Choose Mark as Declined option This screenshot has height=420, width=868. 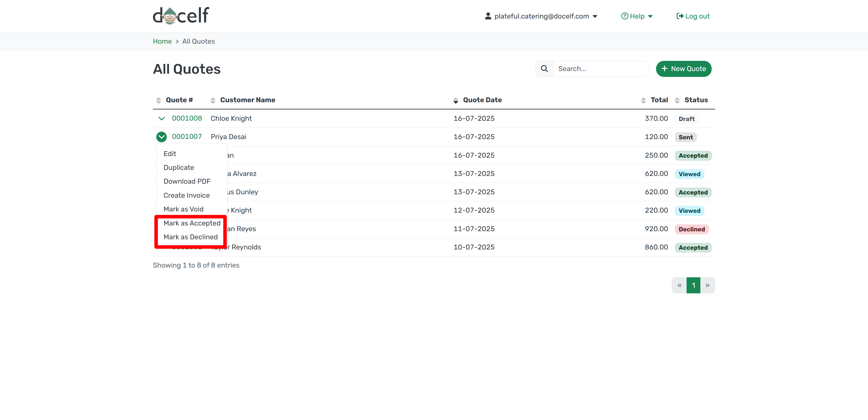click(191, 237)
